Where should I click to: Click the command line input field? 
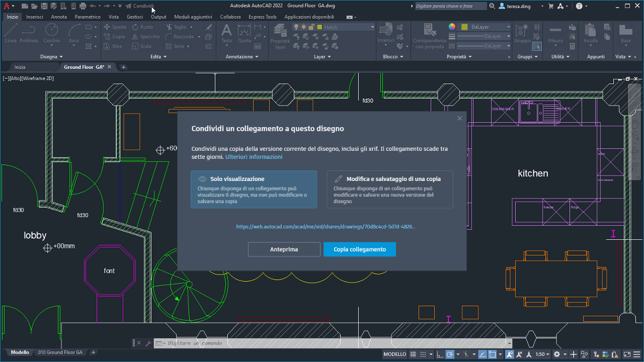click(x=332, y=343)
